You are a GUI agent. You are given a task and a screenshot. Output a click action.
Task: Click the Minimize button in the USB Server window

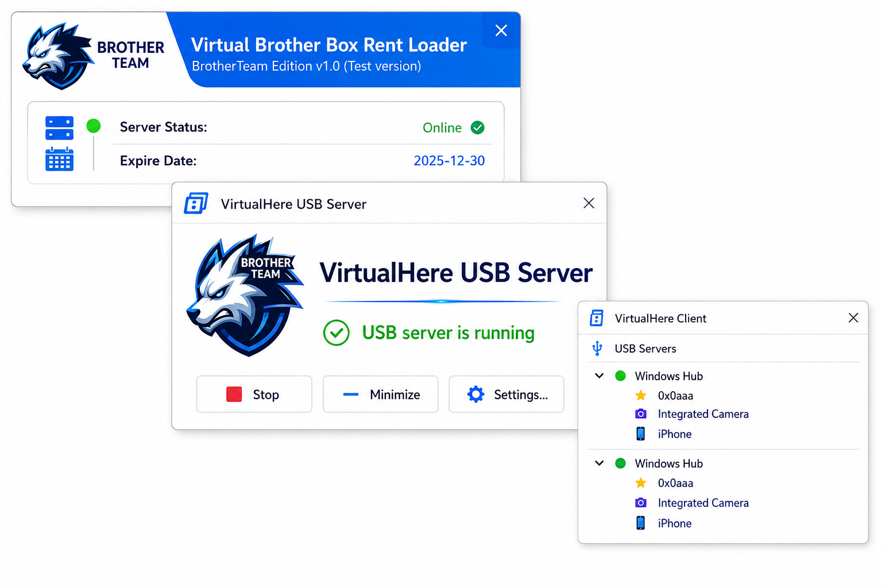tap(381, 394)
